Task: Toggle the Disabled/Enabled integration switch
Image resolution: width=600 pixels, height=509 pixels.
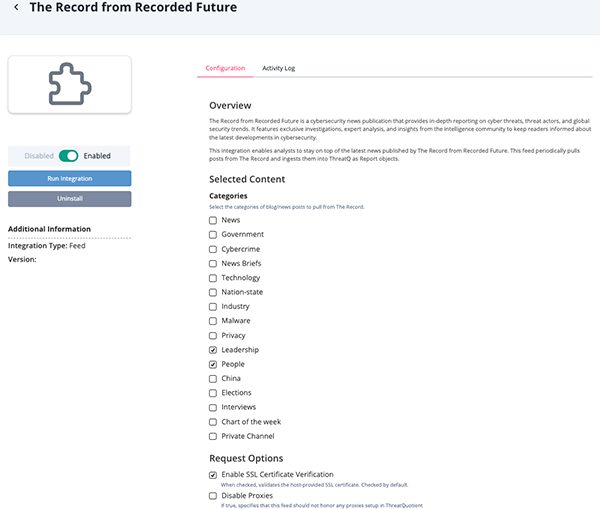Action: tap(68, 156)
